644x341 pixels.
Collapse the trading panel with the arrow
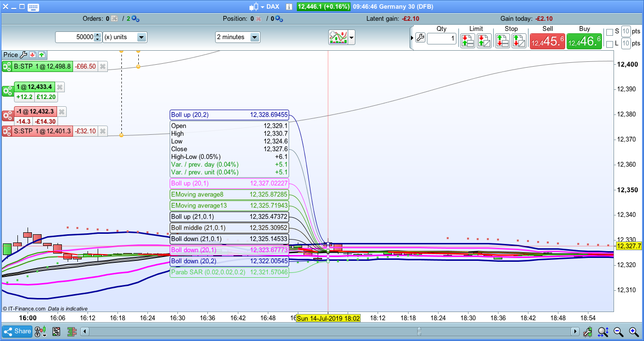[412, 38]
